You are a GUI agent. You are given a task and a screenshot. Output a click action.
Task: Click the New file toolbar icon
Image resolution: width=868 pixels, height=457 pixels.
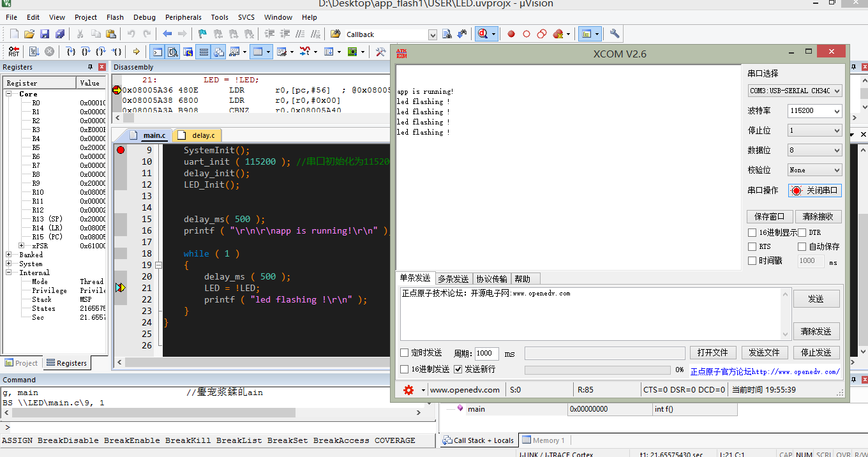13,34
